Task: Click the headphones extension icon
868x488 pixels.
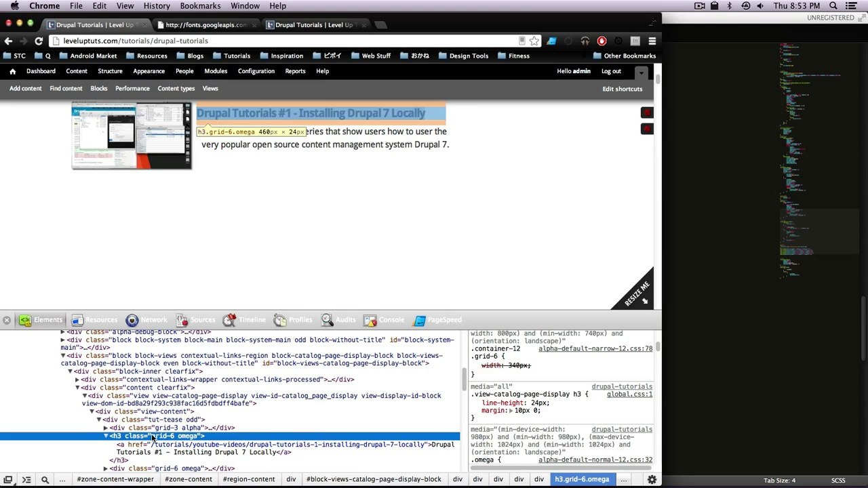Action: (x=585, y=41)
